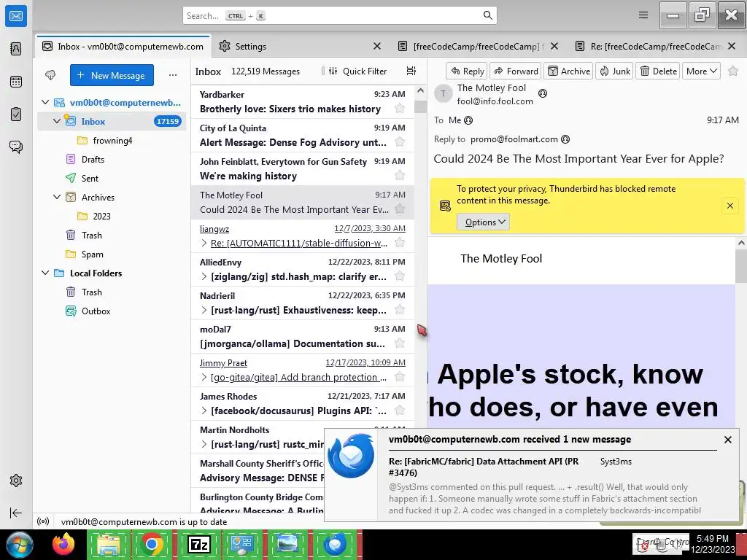This screenshot has height=560, width=747.
Task: Delete the open message
Action: pos(658,71)
